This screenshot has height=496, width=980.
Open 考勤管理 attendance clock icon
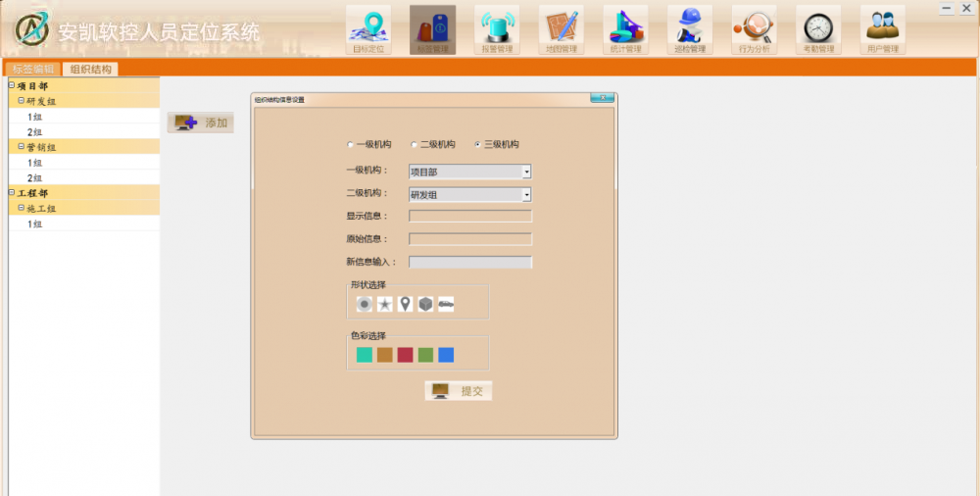(818, 28)
